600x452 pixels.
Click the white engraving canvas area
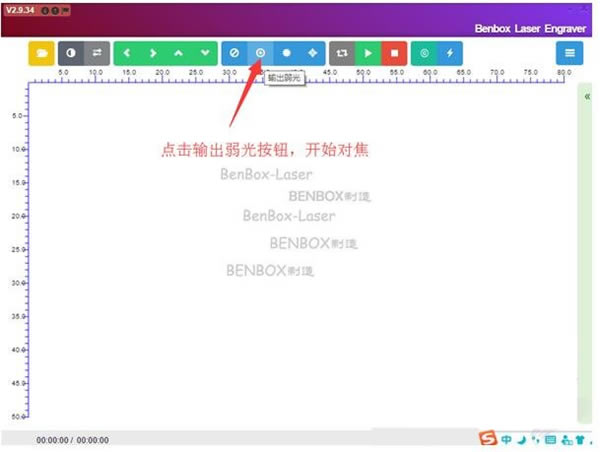point(302,251)
